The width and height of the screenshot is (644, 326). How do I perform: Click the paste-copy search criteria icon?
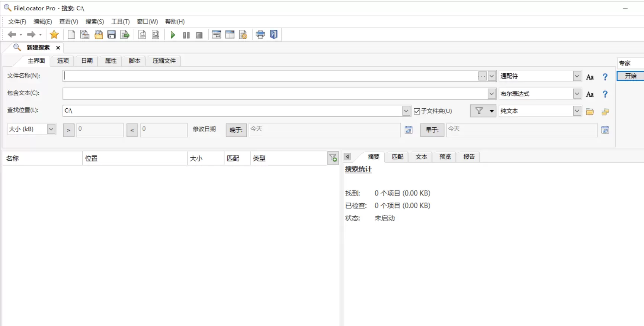85,35
